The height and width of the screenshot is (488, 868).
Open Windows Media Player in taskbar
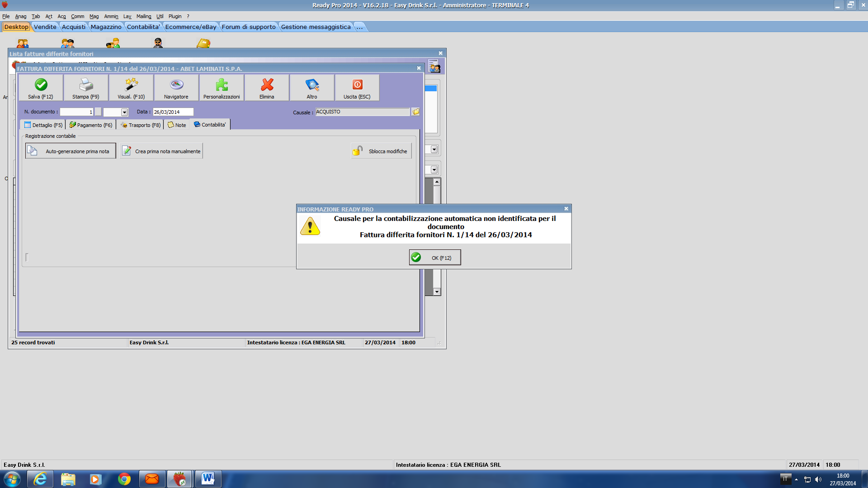click(x=96, y=479)
